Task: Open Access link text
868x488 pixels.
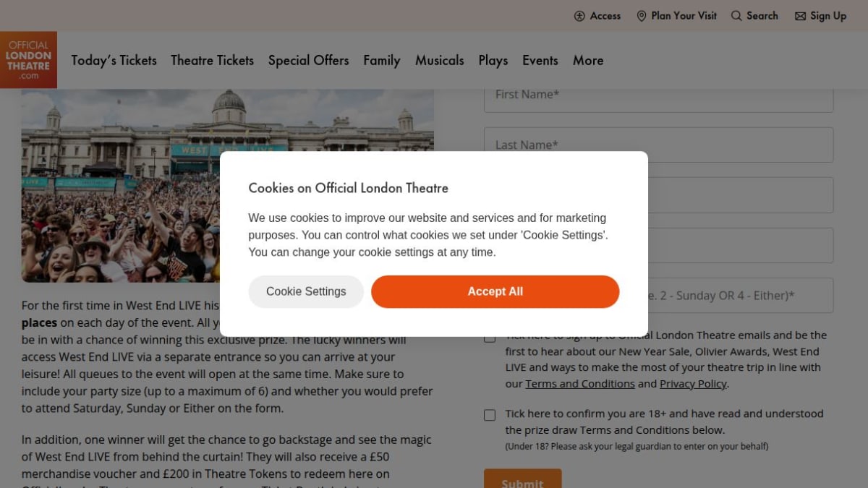Action: tap(605, 16)
